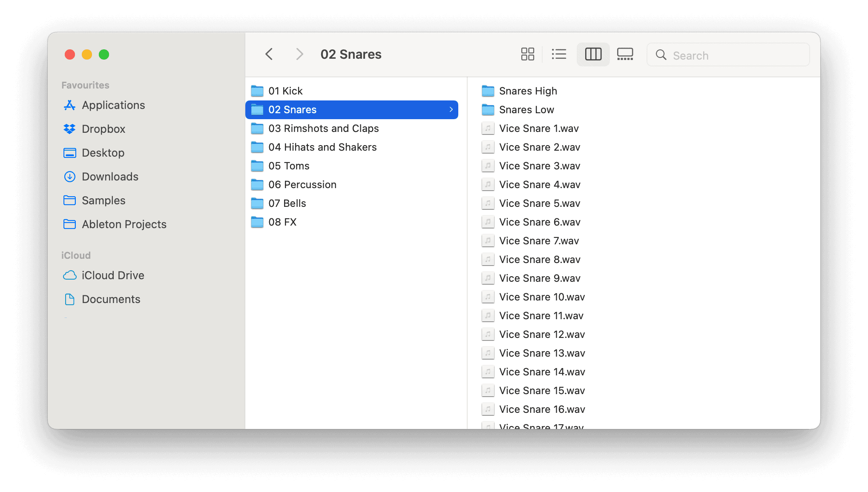868x492 pixels.
Task: Open Ableton Projects in the sidebar
Action: tap(124, 224)
